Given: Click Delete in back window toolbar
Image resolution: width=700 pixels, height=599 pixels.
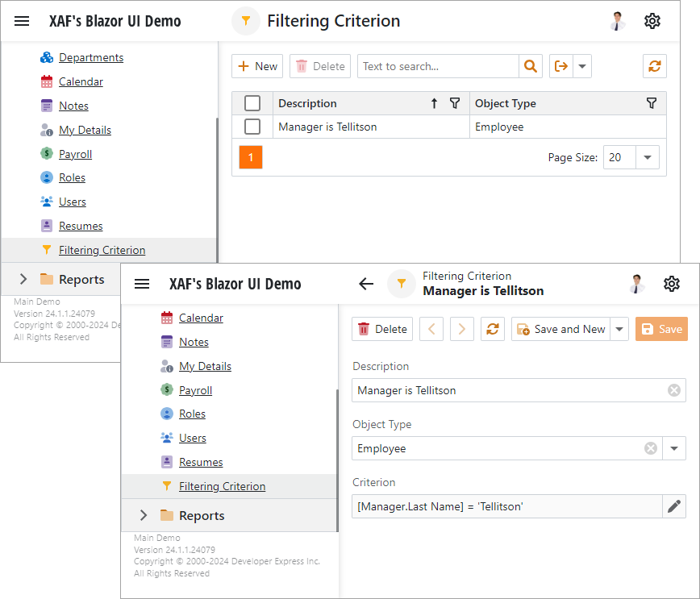Looking at the screenshot, I should point(320,66).
